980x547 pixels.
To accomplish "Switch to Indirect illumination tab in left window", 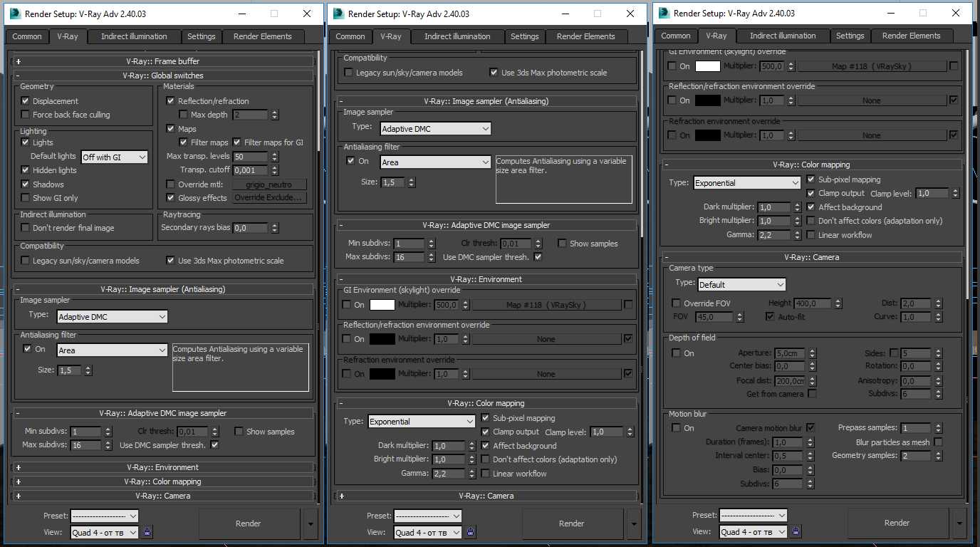I will (x=134, y=36).
